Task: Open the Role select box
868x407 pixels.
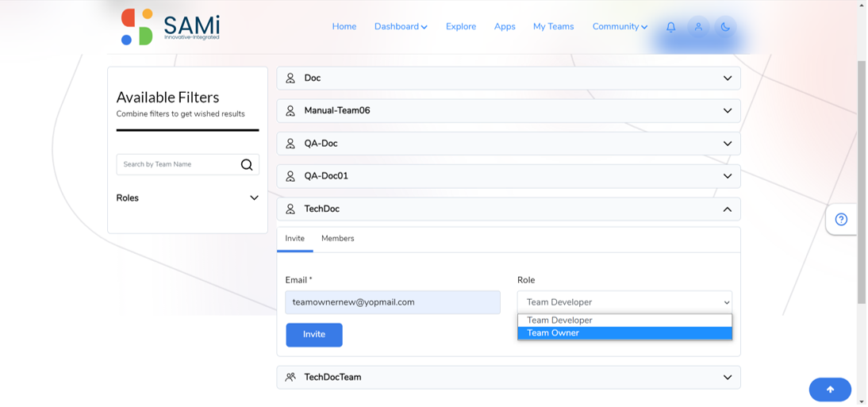Action: tap(624, 302)
